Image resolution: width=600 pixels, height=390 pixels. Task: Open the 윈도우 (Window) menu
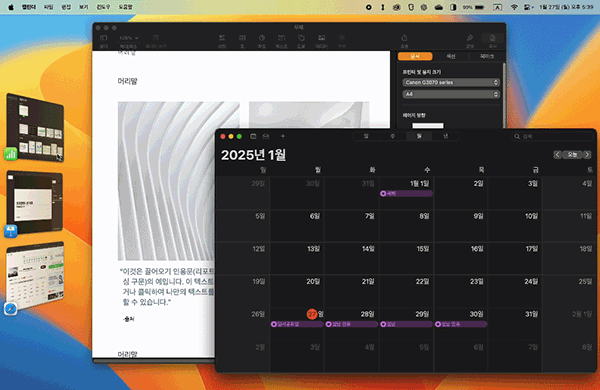(103, 7)
